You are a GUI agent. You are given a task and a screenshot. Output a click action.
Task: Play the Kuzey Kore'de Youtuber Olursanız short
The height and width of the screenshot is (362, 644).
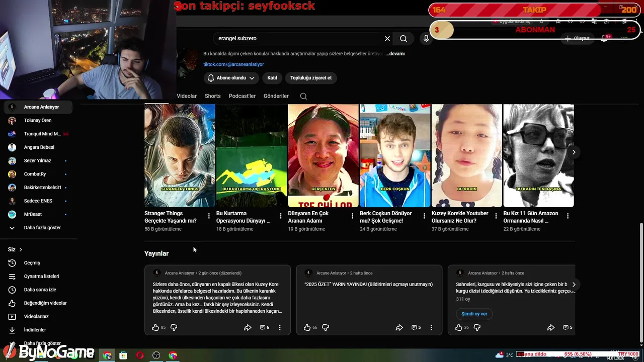click(x=467, y=155)
